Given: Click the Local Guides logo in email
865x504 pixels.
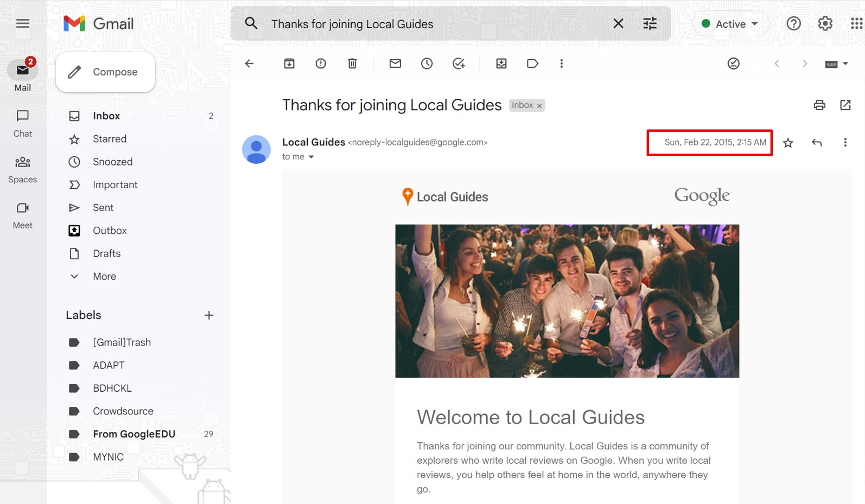Looking at the screenshot, I should pyautogui.click(x=444, y=197).
